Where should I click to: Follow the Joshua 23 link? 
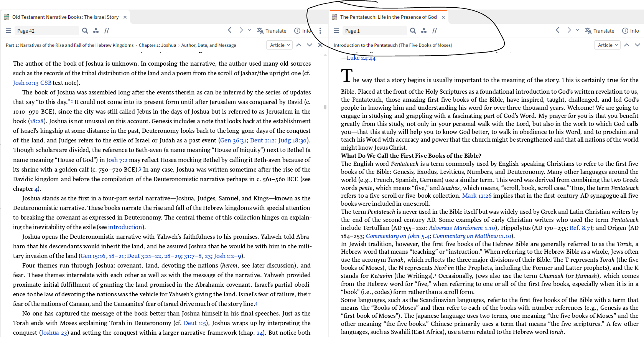pyautogui.click(x=54, y=333)
